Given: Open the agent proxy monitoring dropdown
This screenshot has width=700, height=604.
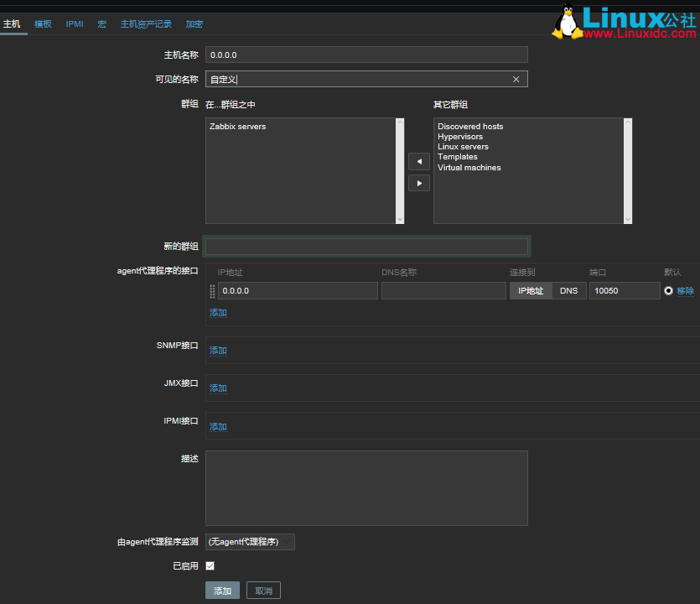Looking at the screenshot, I should click(250, 542).
